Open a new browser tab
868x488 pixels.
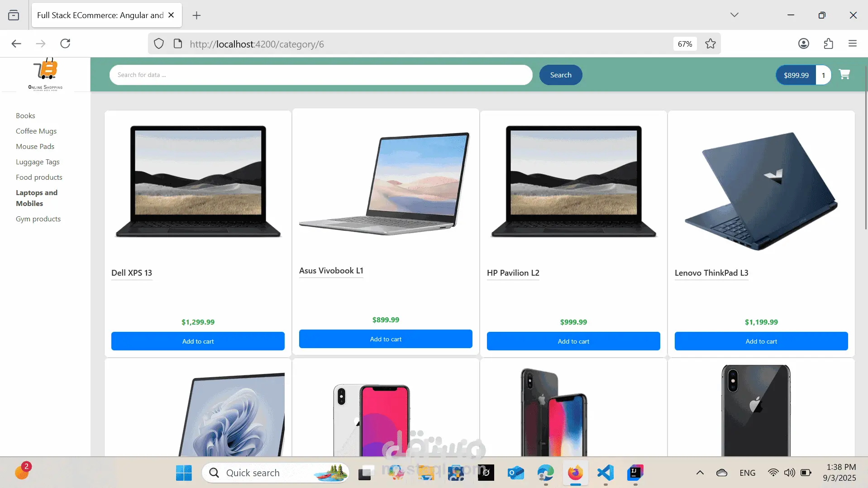196,15
